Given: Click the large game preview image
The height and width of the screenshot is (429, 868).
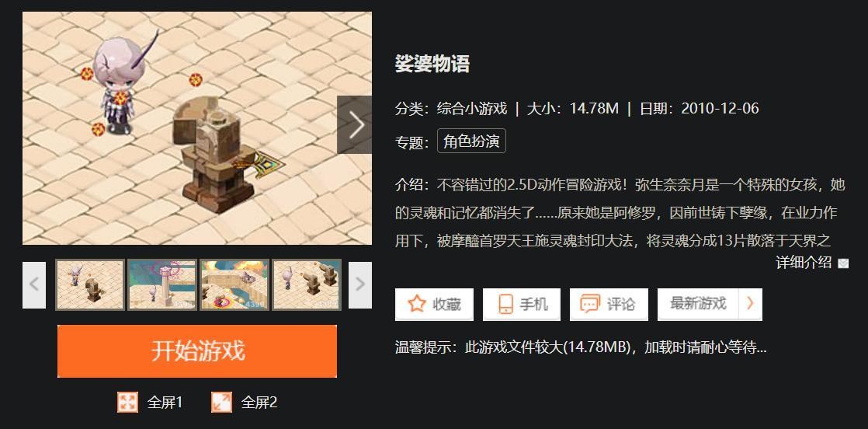Looking at the screenshot, I should tap(197, 128).
